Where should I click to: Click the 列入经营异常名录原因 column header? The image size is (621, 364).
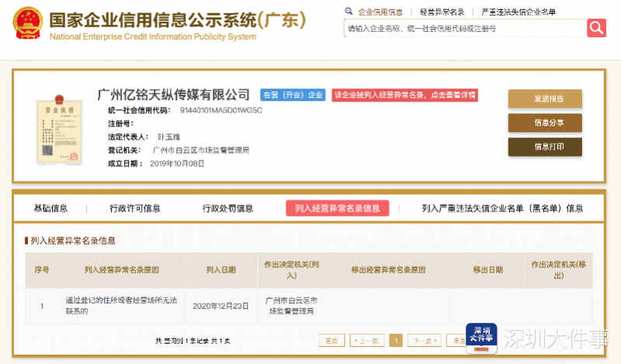point(122,270)
